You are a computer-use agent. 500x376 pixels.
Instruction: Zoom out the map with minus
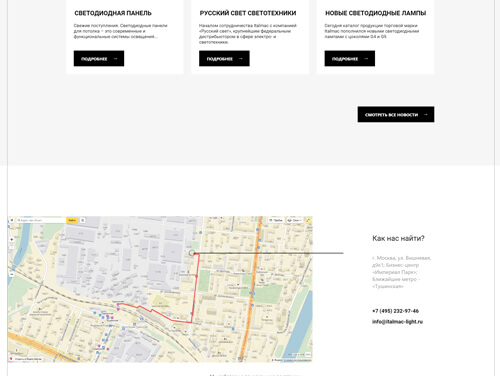click(x=12, y=274)
